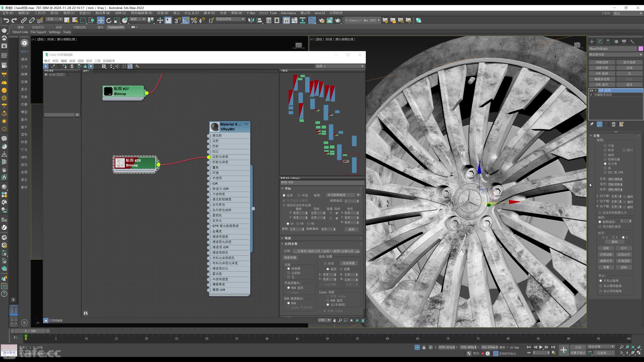Viewport: 644px width, 362px height.
Task: Select 环境 radio in coordinates rollout
Action: [299, 195]
